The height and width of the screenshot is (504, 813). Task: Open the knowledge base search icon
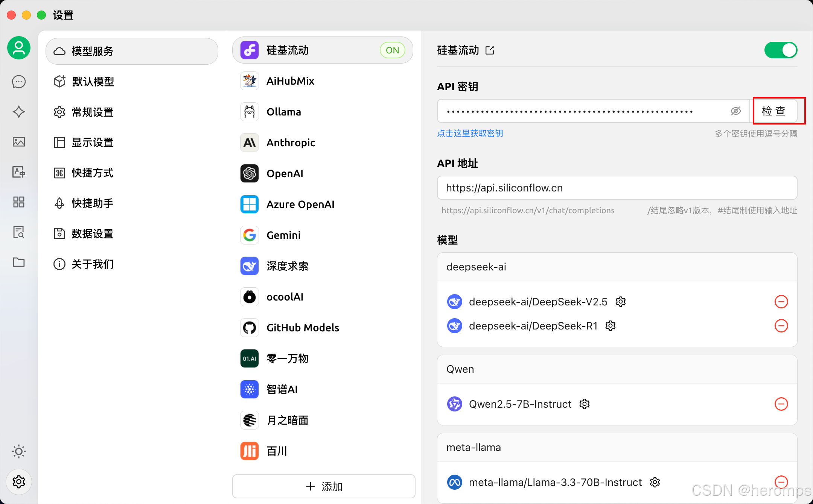point(19,232)
